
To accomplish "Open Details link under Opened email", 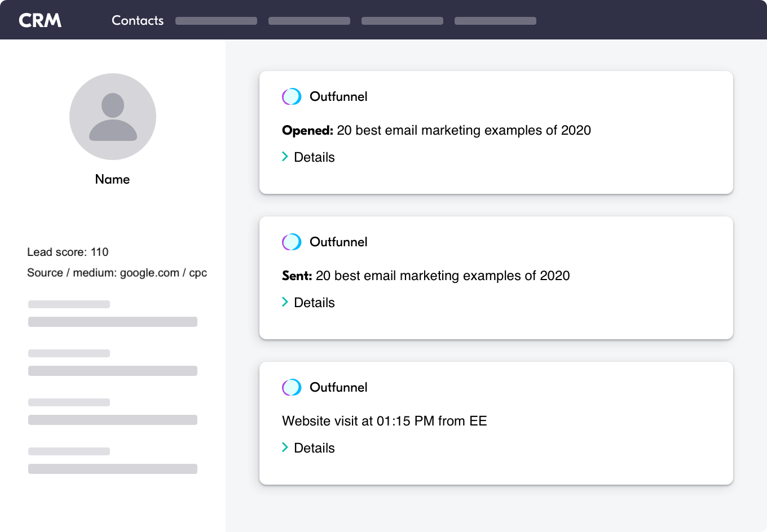I will [x=314, y=157].
